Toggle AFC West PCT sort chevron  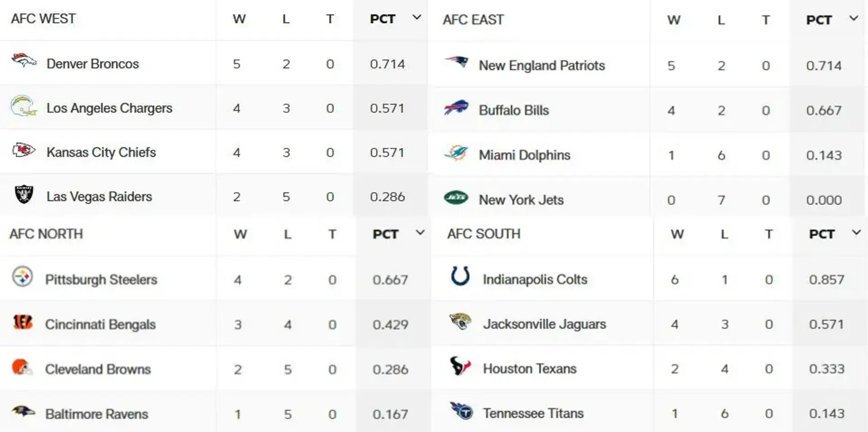pyautogui.click(x=417, y=18)
